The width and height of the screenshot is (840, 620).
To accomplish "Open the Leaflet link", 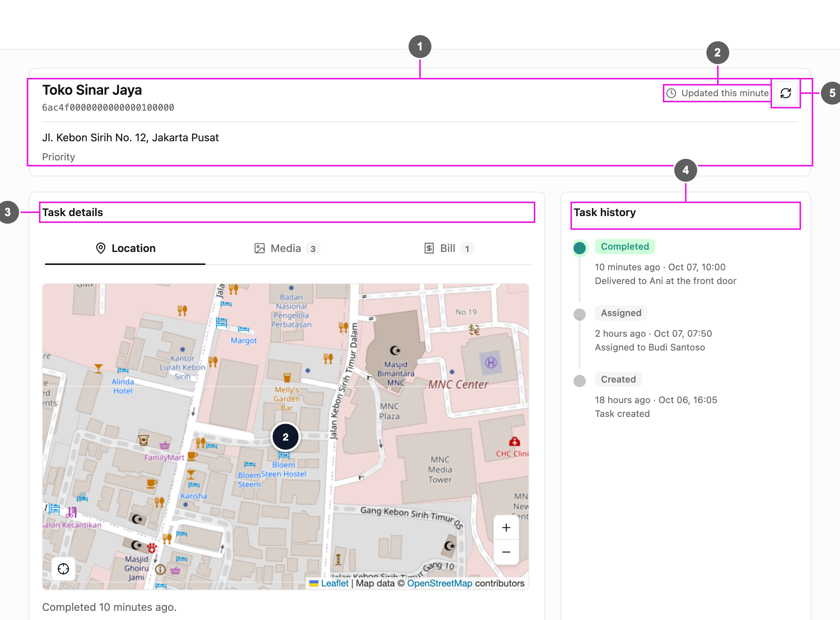I will pos(334,583).
